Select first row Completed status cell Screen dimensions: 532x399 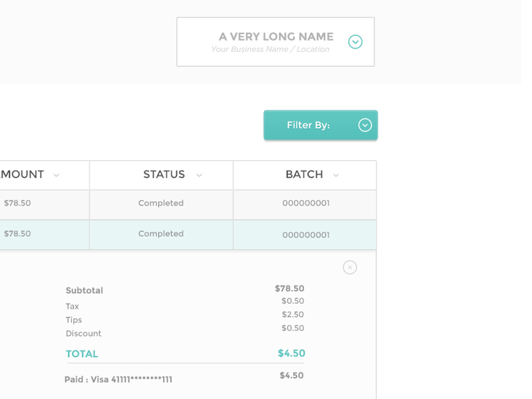click(161, 203)
